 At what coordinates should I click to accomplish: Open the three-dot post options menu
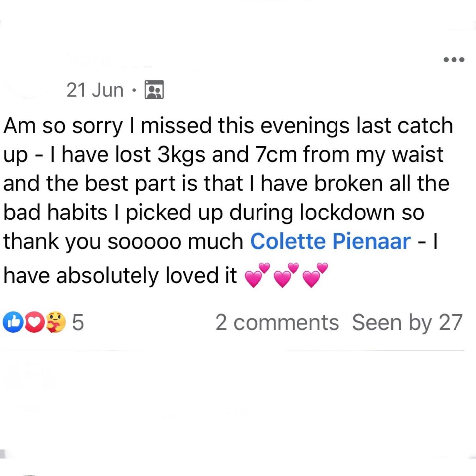coord(454,60)
